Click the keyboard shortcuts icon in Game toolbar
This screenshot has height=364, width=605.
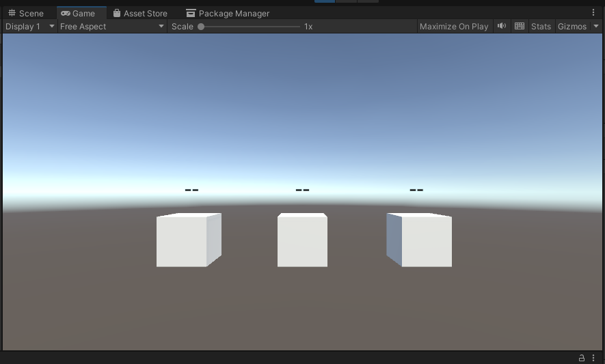[x=520, y=26]
